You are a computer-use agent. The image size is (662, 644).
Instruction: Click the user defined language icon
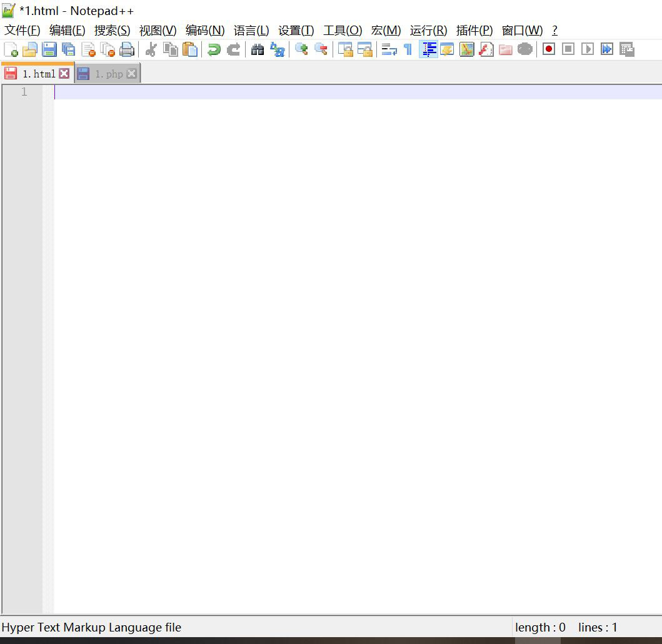click(447, 50)
